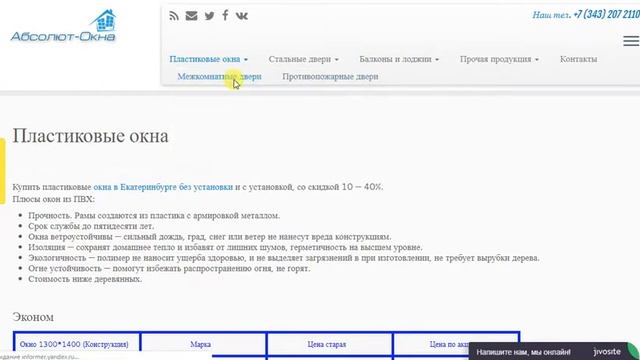The height and width of the screenshot is (360, 640).
Task: Follow the 'окна в Екатеринбурге без установки' link
Action: click(x=163, y=187)
